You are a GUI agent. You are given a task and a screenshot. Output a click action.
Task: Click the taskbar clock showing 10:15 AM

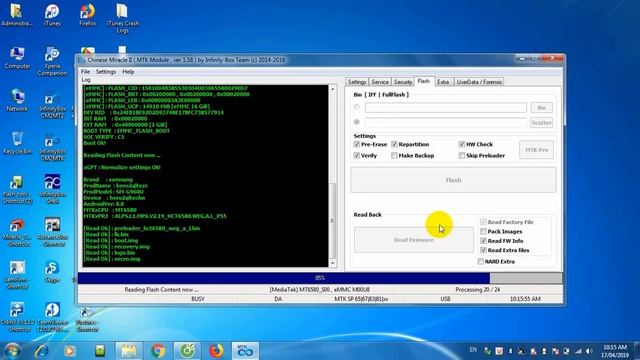click(615, 351)
